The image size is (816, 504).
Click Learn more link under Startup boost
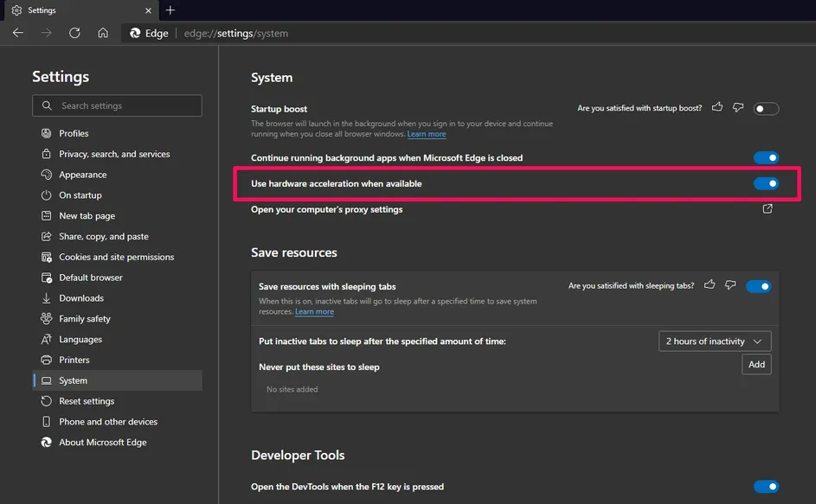pyautogui.click(x=427, y=135)
